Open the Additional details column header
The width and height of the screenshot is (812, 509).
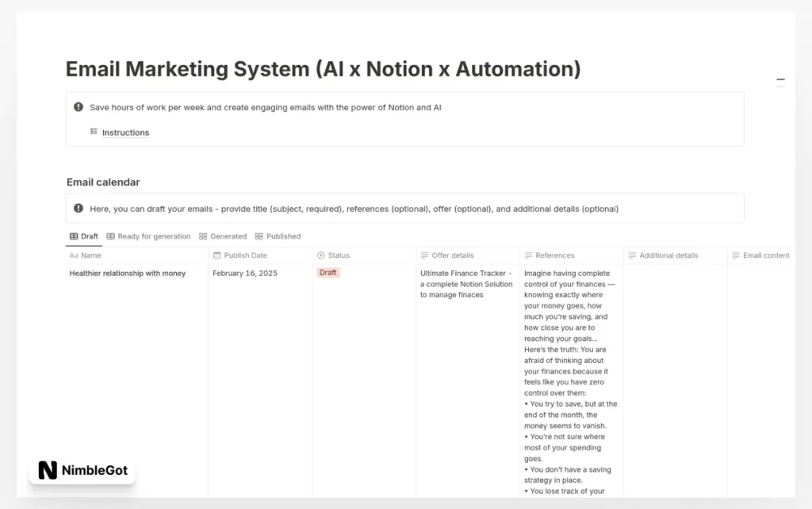[x=676, y=255]
